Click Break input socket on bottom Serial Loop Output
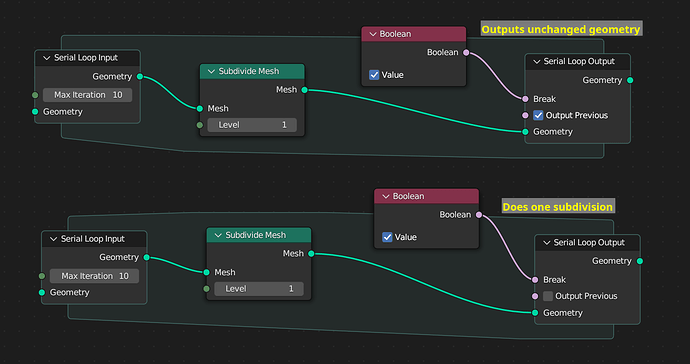The image size is (690, 364). (535, 280)
